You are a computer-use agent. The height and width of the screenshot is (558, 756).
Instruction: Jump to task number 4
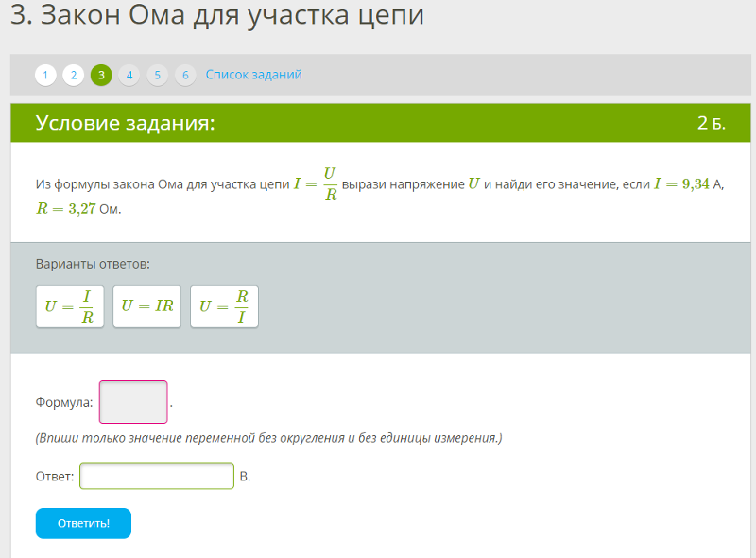129,75
